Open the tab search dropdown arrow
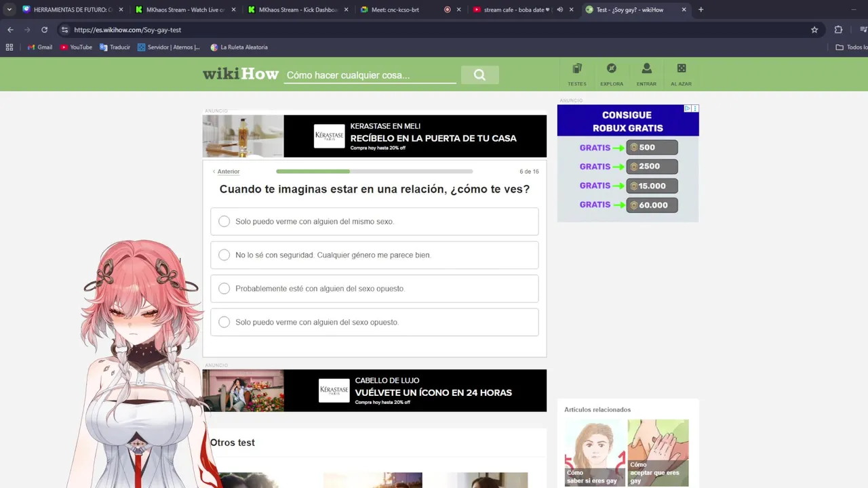This screenshot has height=488, width=868. pos(9,9)
